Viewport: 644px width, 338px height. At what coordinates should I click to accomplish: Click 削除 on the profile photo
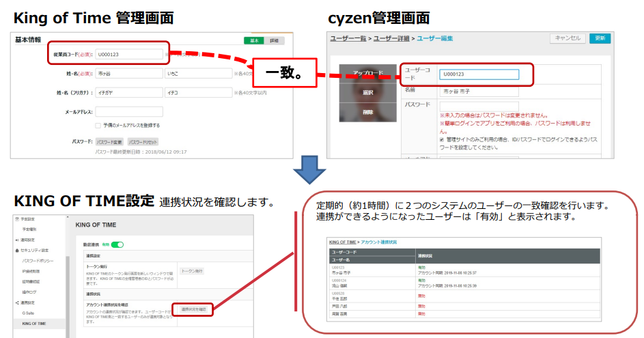coord(368,112)
